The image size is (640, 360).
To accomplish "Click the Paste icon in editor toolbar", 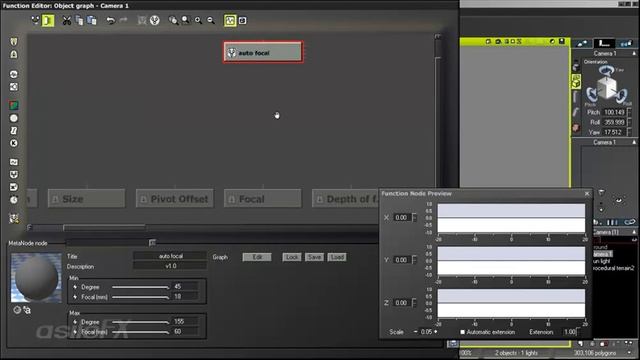I will (92, 20).
